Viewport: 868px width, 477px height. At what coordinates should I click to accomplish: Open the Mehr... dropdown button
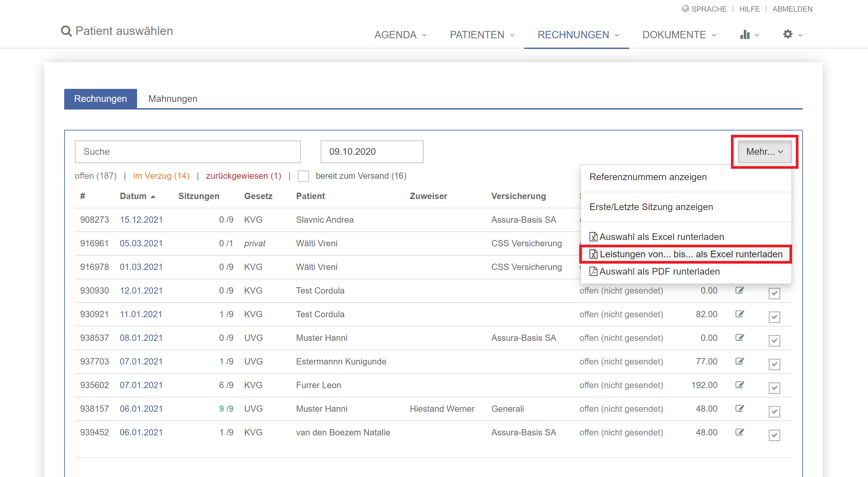point(765,152)
